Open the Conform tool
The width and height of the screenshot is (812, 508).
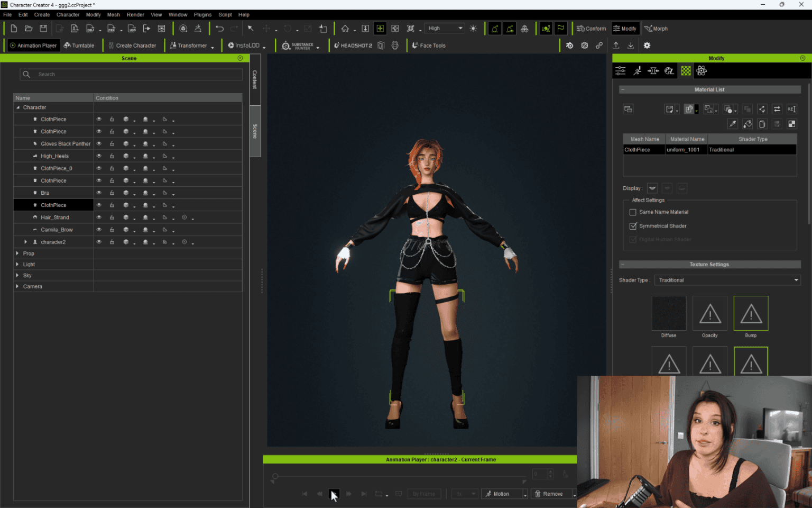[590, 28]
